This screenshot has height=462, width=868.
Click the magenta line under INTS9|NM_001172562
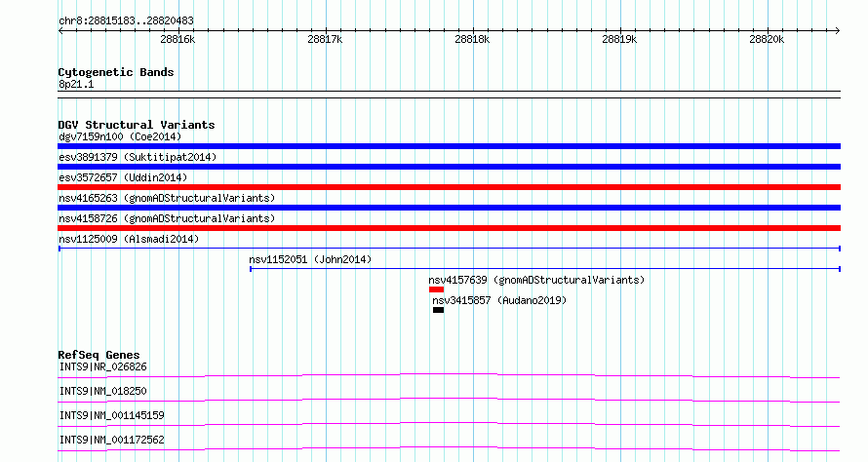tap(449, 449)
